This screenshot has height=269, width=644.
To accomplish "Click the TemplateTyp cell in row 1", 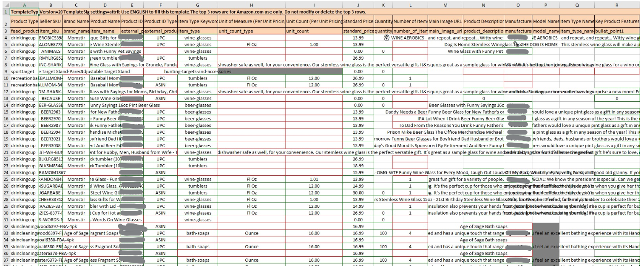I will (24, 11).
